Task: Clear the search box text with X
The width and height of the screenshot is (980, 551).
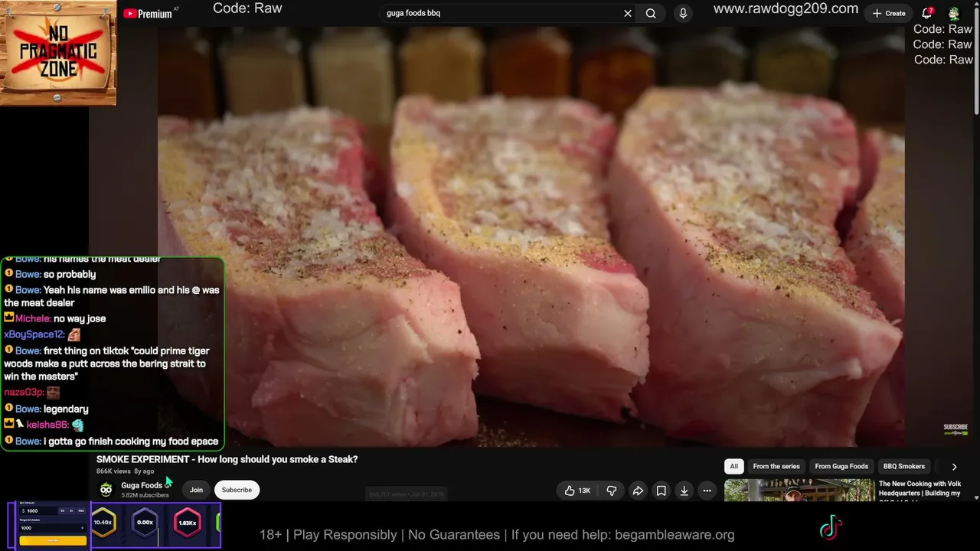Action: (x=628, y=13)
